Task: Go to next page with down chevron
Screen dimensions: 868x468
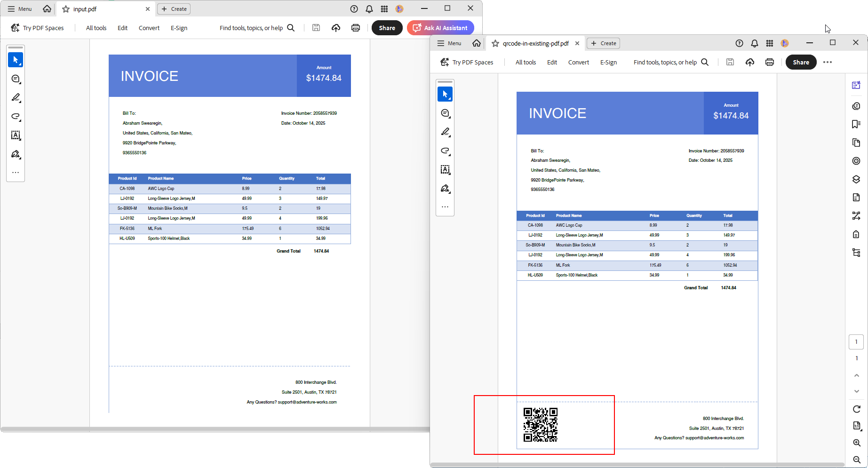Action: 856,391
